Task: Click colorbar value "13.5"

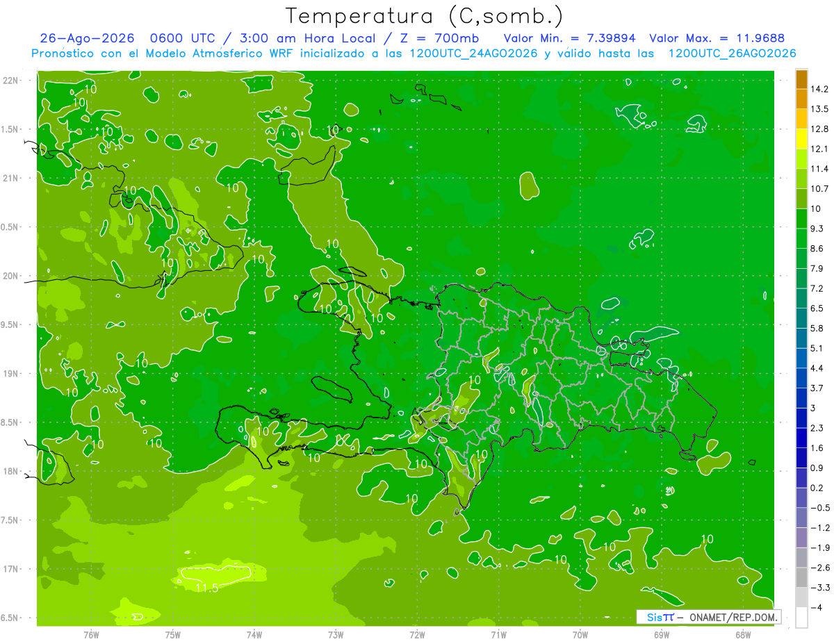Action: (820, 109)
